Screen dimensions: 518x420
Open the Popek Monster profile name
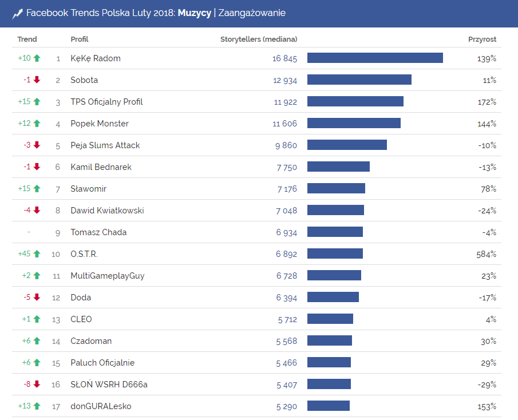(x=100, y=124)
